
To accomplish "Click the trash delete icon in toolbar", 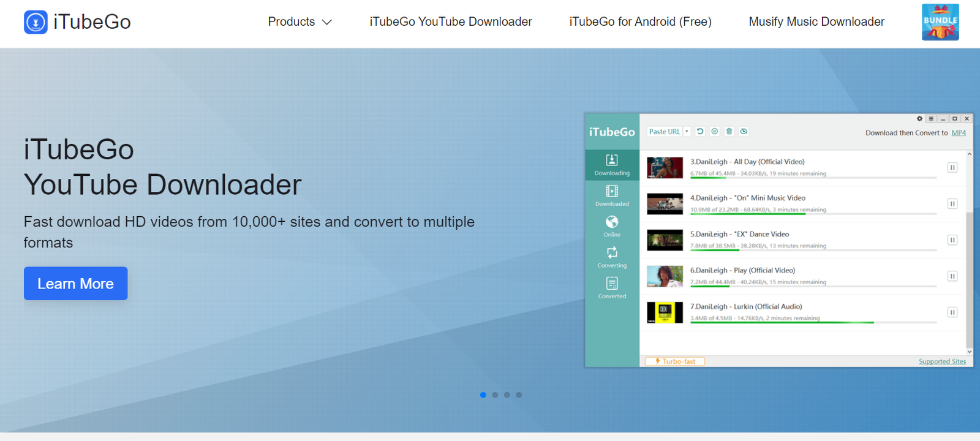I will (x=729, y=132).
